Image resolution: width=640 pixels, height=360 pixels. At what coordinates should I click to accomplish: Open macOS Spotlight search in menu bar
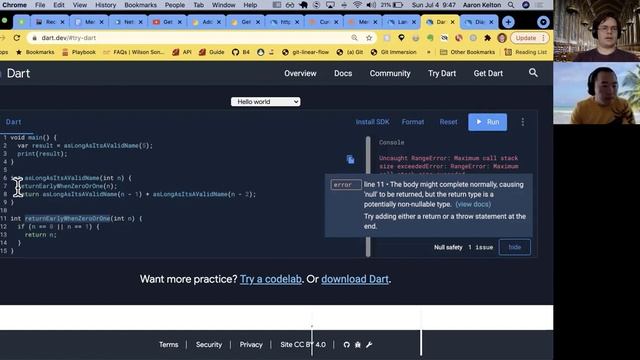click(511, 5)
